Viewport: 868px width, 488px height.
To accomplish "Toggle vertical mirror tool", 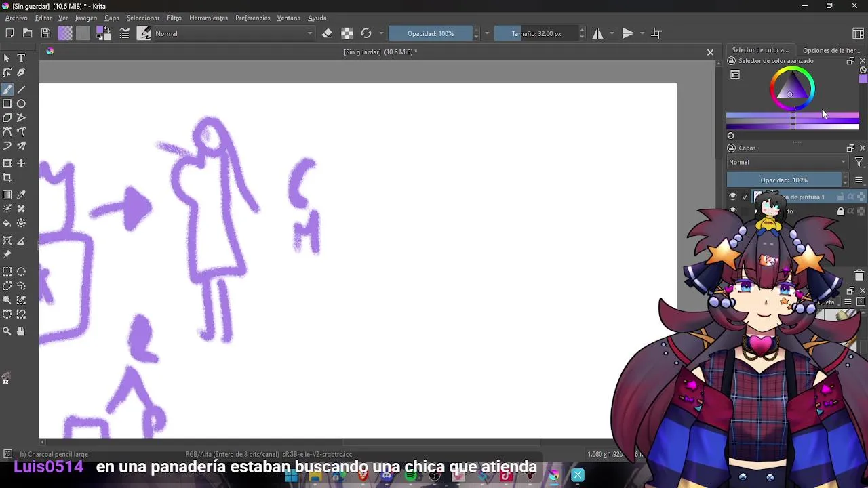I will click(627, 33).
